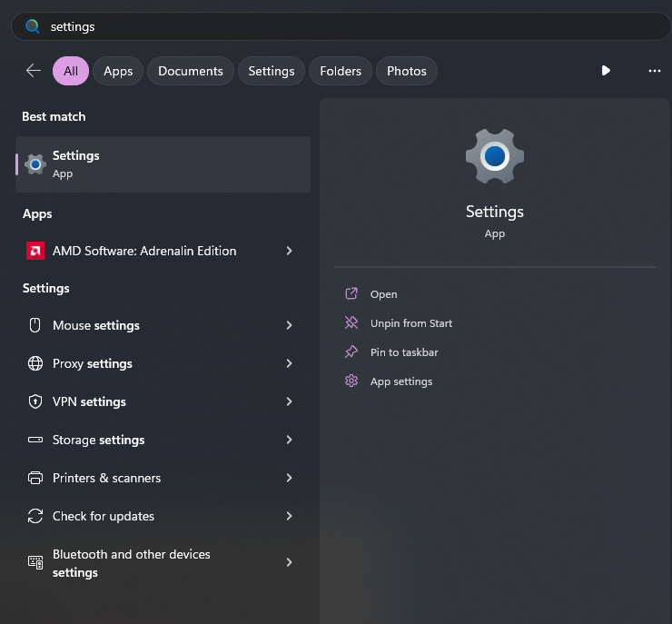Expand the Storage settings arrow
Image resolution: width=672 pixels, height=624 pixels.
(289, 440)
